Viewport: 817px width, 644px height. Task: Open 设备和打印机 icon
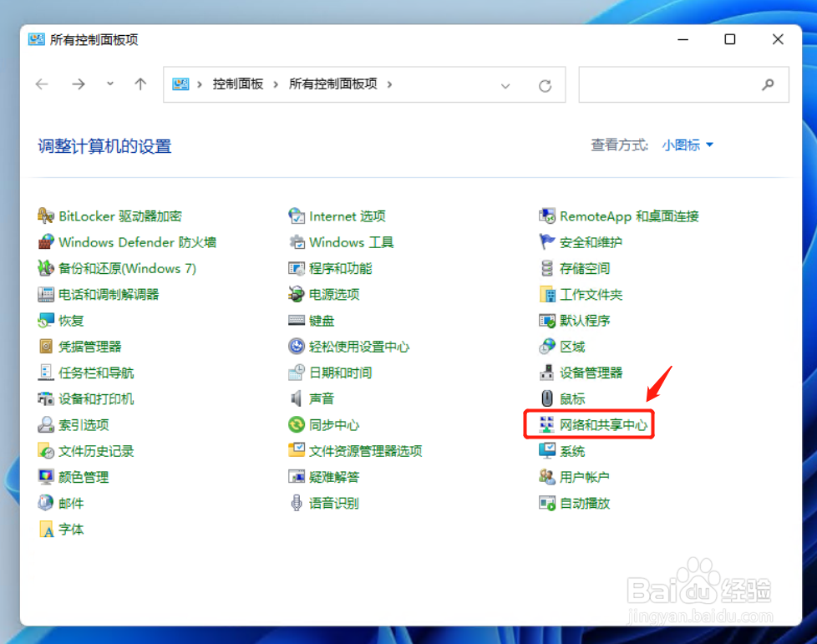tap(46, 398)
